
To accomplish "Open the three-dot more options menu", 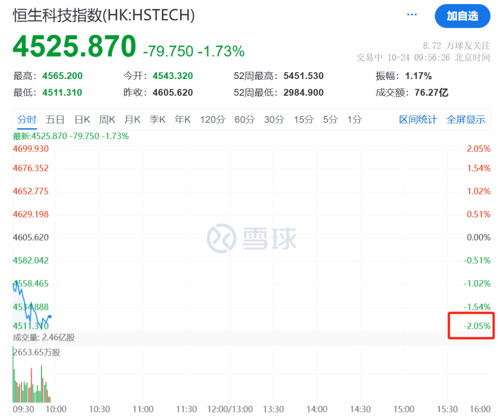I will tap(412, 15).
